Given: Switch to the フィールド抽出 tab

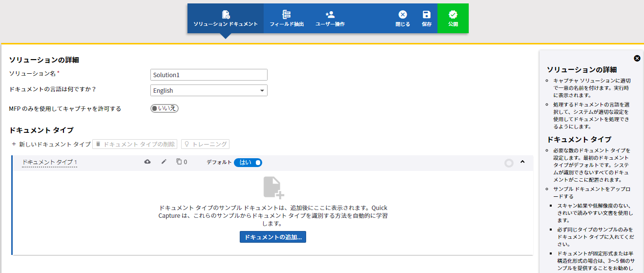Looking at the screenshot, I should [287, 19].
